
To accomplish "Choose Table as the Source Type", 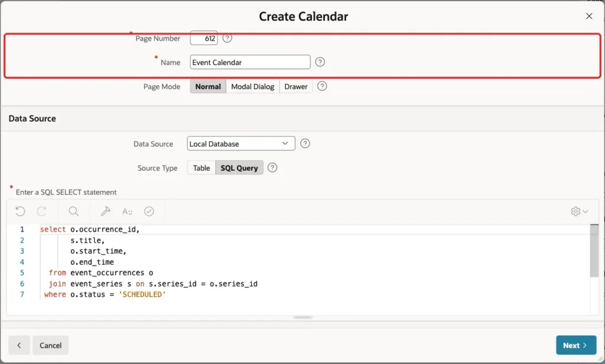I will pyautogui.click(x=201, y=168).
